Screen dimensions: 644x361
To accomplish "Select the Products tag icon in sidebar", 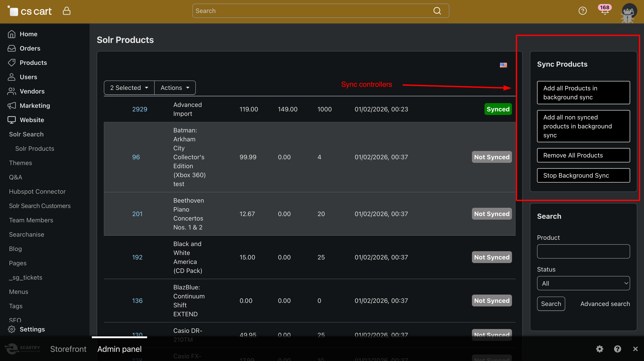I will coord(12,62).
